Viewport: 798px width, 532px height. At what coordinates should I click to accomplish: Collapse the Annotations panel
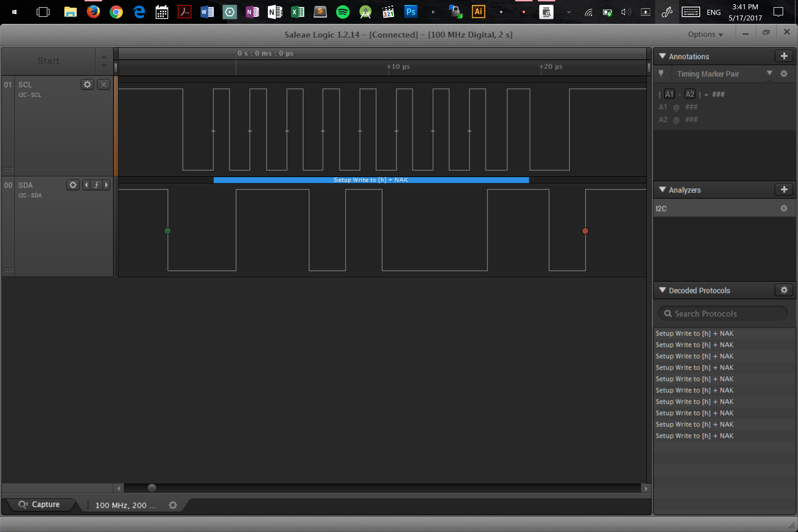(x=662, y=56)
